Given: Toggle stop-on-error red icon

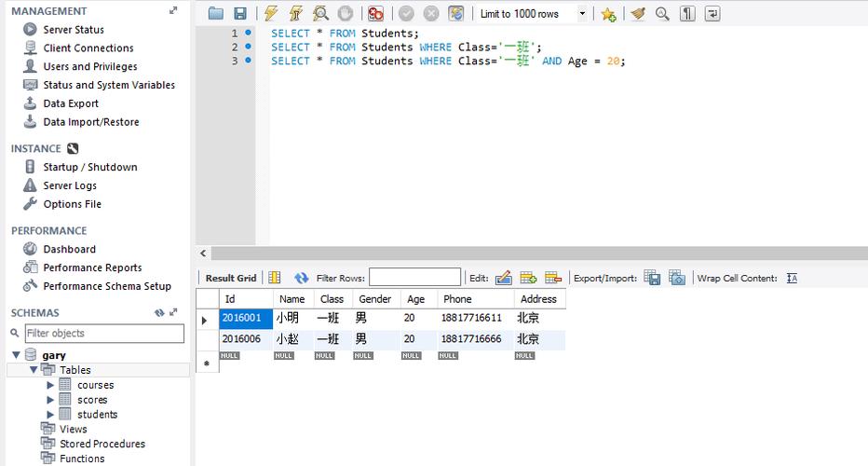Looking at the screenshot, I should pos(376,14).
